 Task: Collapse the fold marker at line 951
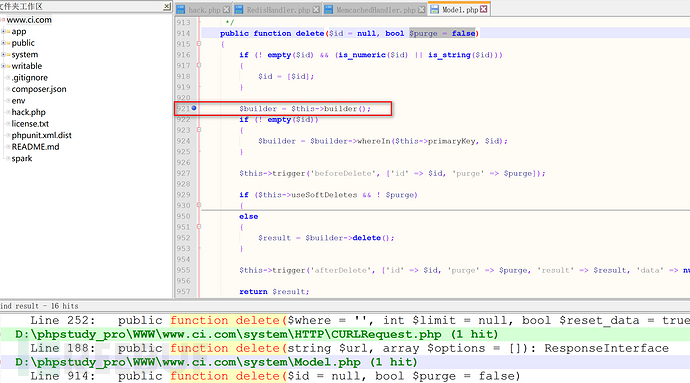199,227
